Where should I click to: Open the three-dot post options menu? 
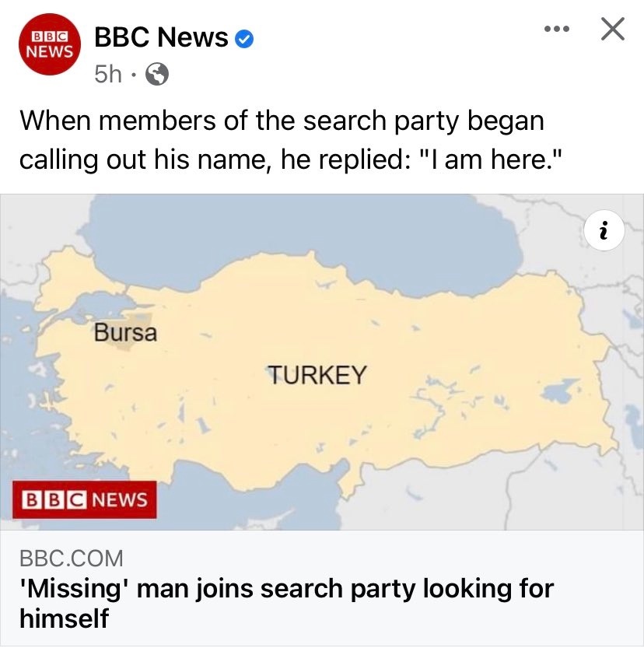(557, 29)
